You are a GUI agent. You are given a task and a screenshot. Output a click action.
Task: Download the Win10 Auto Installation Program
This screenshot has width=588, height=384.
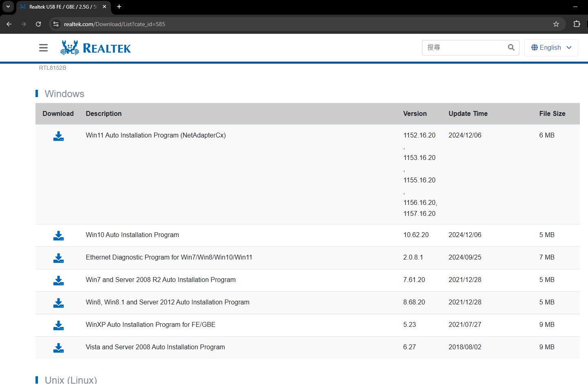tap(58, 236)
